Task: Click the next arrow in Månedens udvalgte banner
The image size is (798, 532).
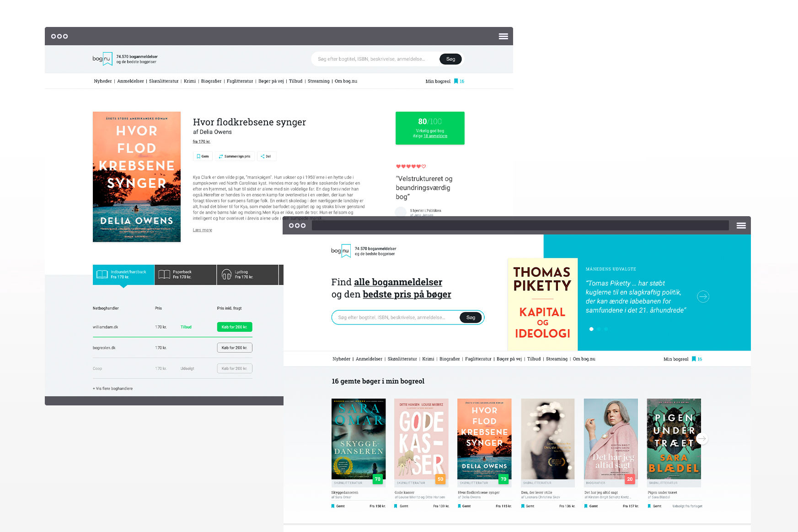Action: click(x=703, y=297)
